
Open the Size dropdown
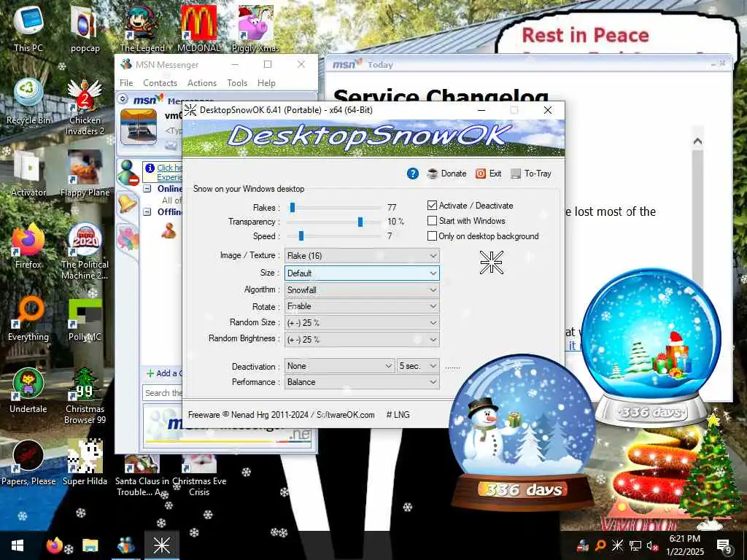tap(362, 273)
